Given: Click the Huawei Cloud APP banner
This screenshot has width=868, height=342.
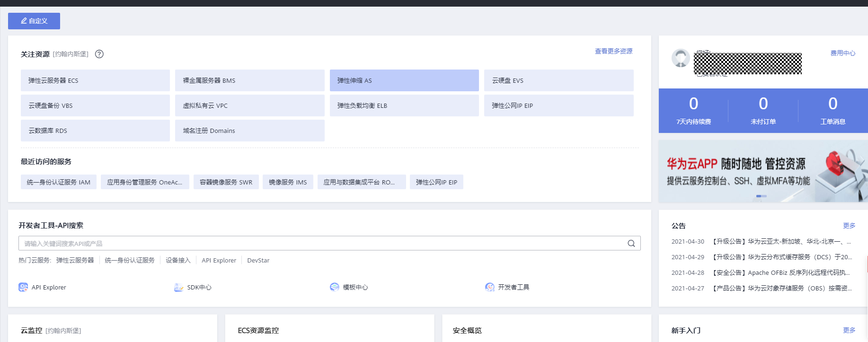Looking at the screenshot, I should 763,171.
